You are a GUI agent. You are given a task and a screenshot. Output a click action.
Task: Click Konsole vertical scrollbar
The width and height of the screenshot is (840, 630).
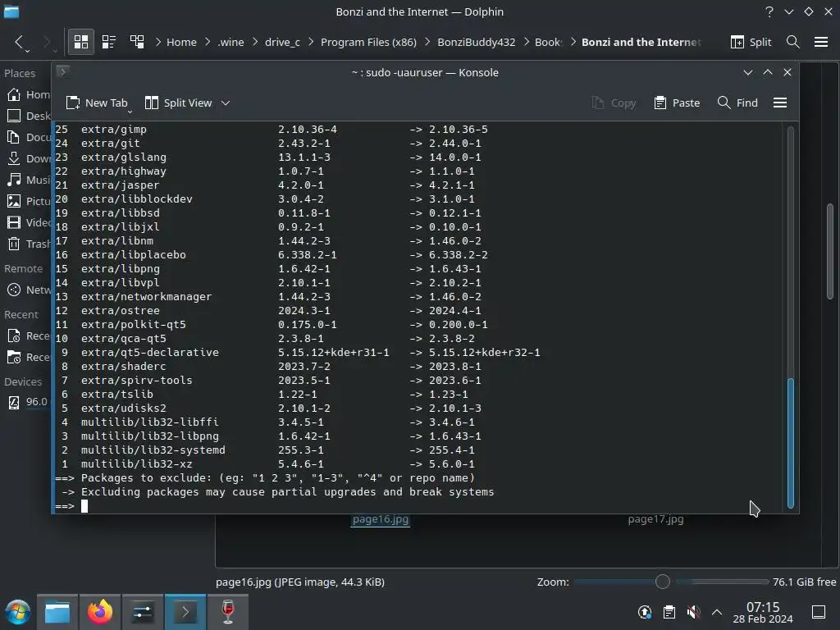pyautogui.click(x=790, y=443)
